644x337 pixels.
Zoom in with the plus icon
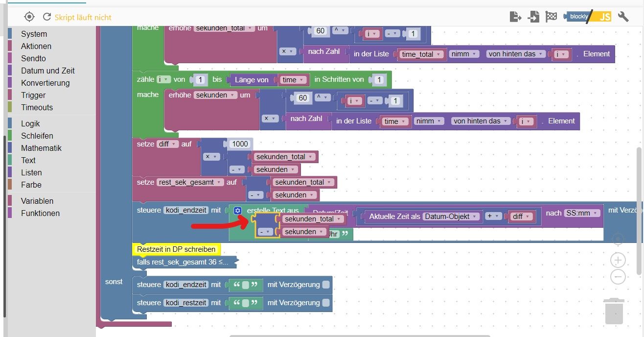[618, 260]
